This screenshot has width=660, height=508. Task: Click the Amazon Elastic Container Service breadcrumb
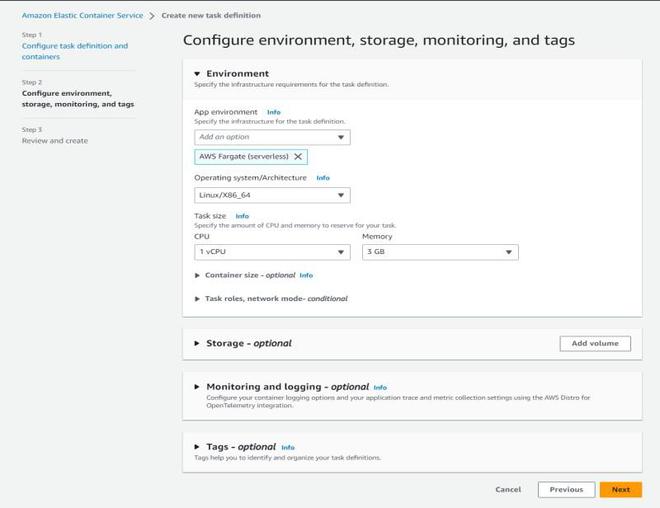coord(82,16)
